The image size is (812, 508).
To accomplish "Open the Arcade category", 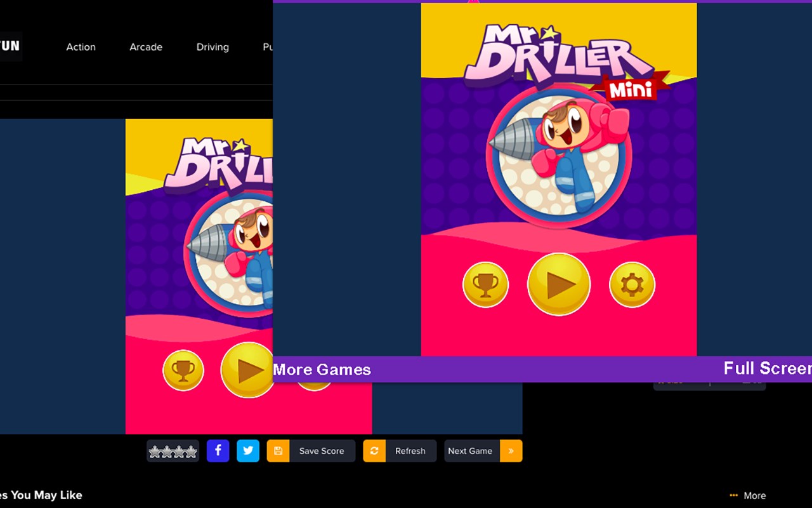I will (x=146, y=47).
